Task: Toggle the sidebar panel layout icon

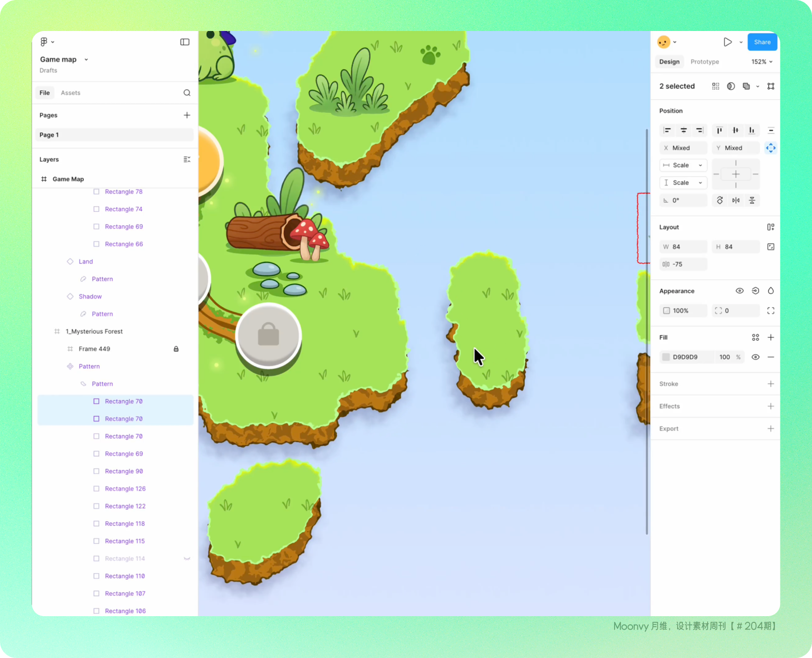Action: click(185, 42)
